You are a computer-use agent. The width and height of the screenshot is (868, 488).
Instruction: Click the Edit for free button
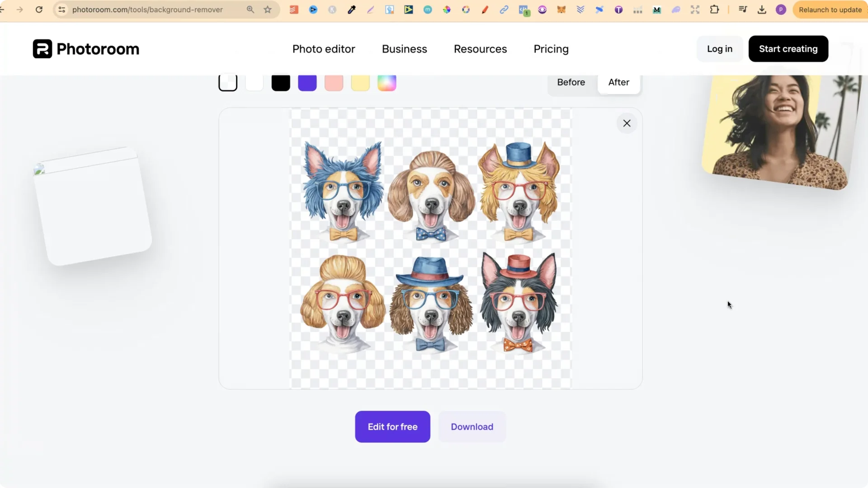(392, 427)
